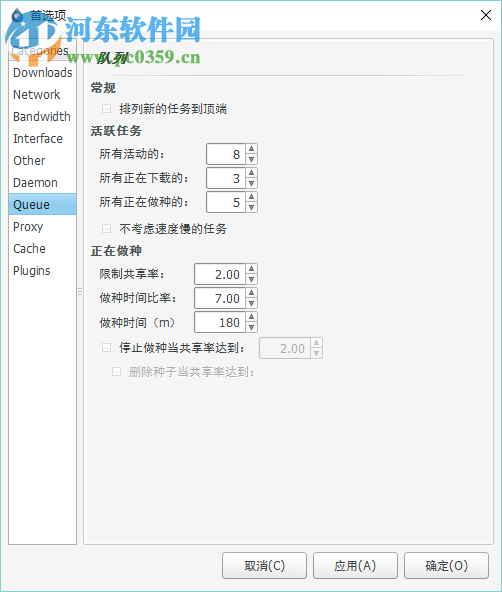Lower stop-seeding ratio with down arrow
Screen dimensions: 502x592
tap(316, 353)
